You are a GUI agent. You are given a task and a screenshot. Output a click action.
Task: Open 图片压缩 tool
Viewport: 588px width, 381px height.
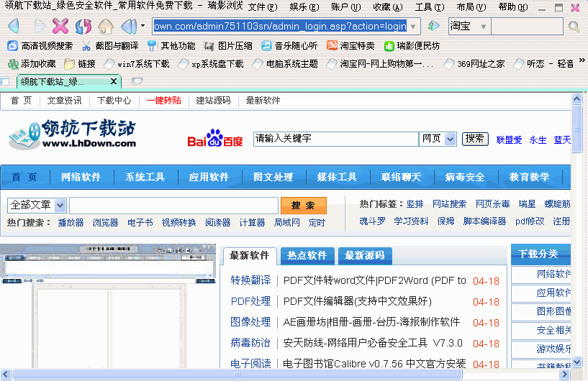[228, 46]
